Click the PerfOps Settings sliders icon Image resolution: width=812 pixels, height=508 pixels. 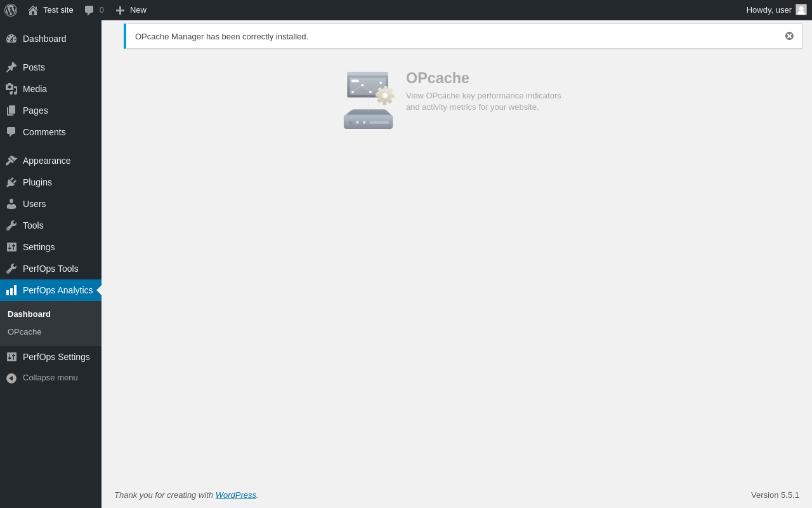pyautogui.click(x=11, y=357)
